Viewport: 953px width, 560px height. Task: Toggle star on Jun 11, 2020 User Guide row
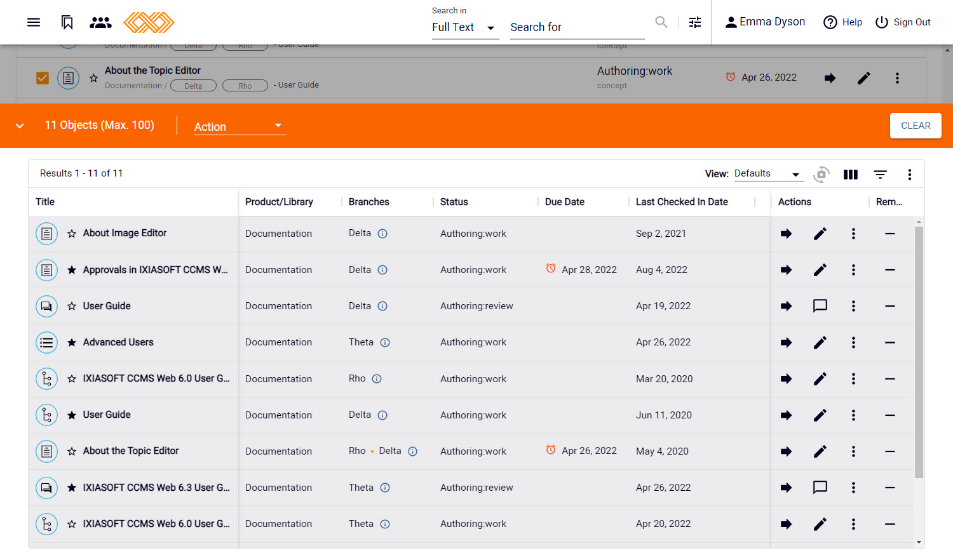[72, 415]
